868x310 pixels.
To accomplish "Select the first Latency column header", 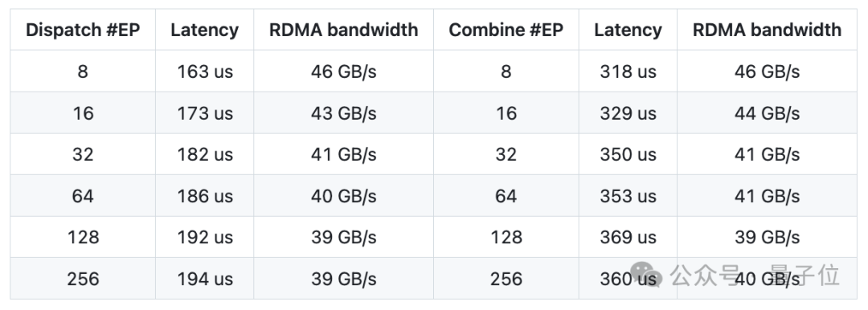I will coord(205,30).
